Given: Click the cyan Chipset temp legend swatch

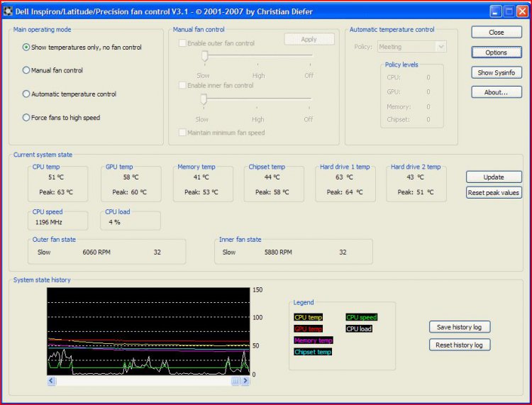Looking at the screenshot, I should (x=313, y=352).
